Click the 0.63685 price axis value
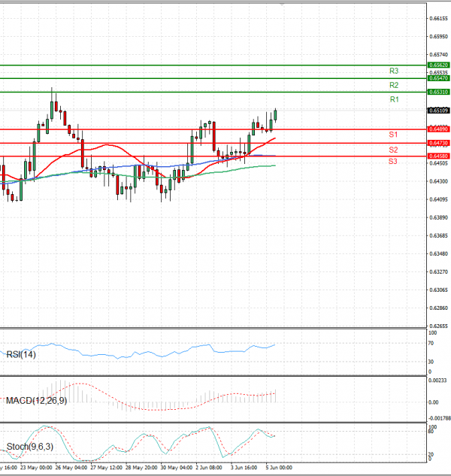 [438, 235]
